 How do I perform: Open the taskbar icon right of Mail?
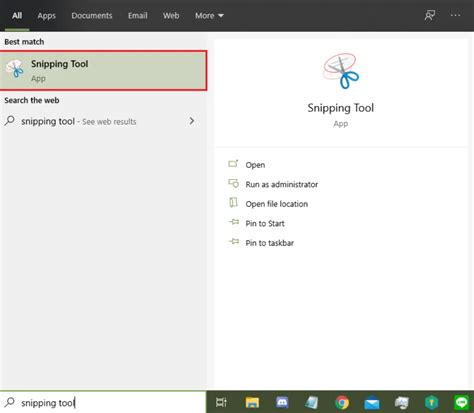(402, 403)
